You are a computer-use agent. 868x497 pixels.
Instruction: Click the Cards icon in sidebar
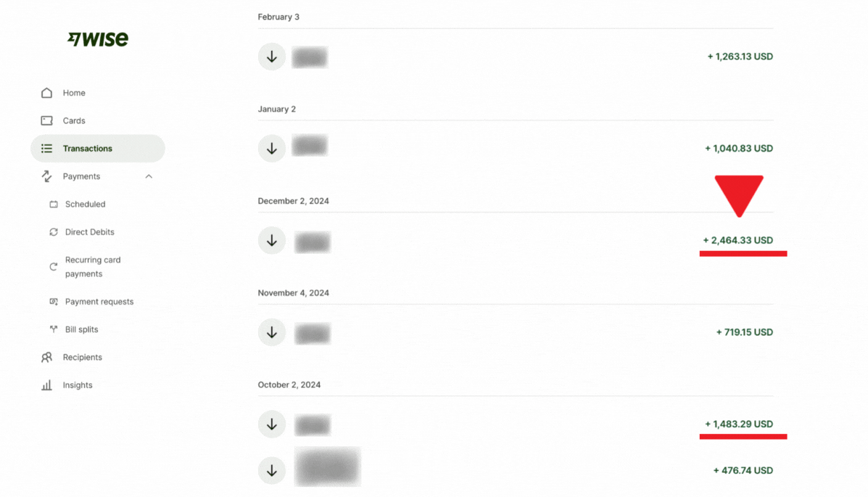pyautogui.click(x=47, y=120)
